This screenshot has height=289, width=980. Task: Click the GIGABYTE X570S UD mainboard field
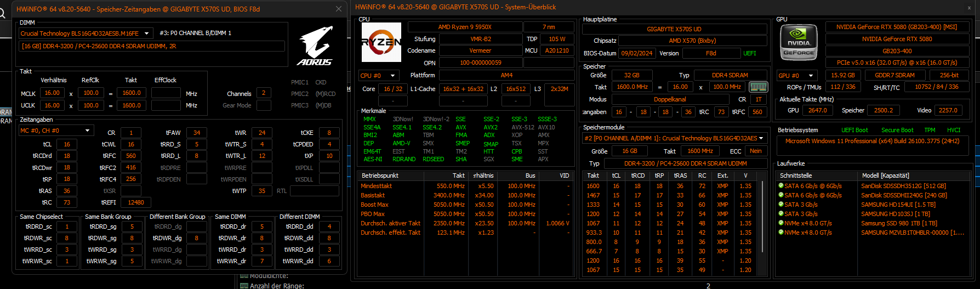674,29
